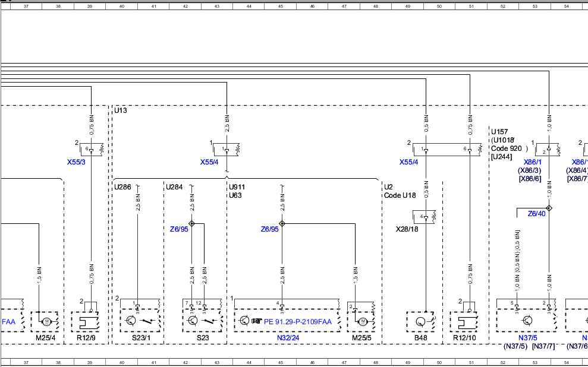This screenshot has width=588, height=367.
Task: Open the X86/1 connector link
Action: click(533, 162)
